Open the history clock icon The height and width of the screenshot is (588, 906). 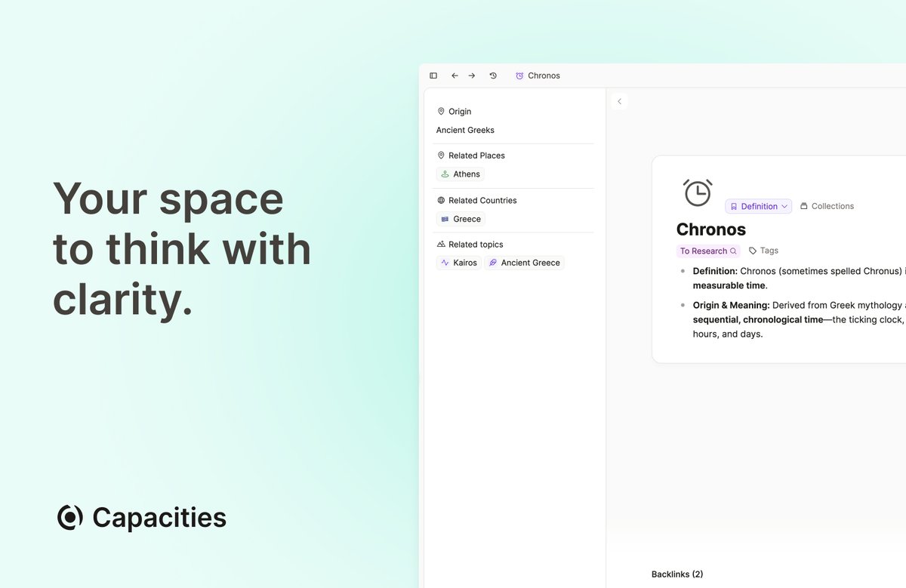[493, 75]
